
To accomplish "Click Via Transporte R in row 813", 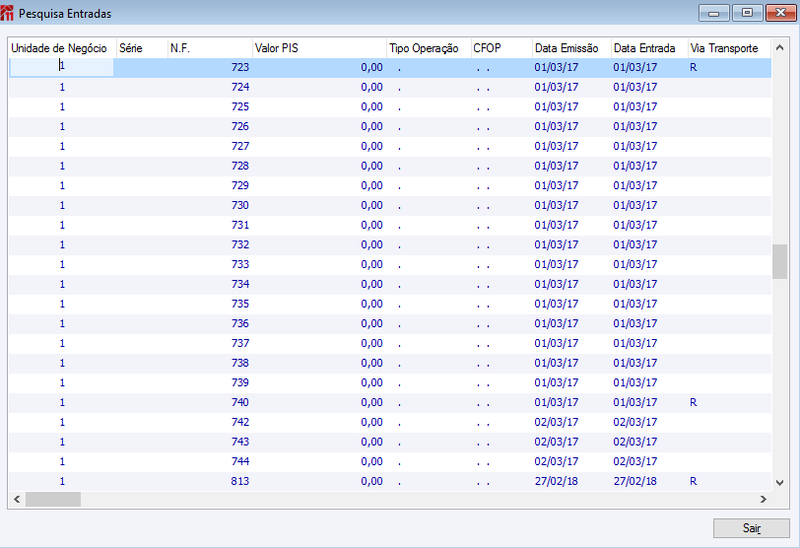I will click(x=693, y=481).
